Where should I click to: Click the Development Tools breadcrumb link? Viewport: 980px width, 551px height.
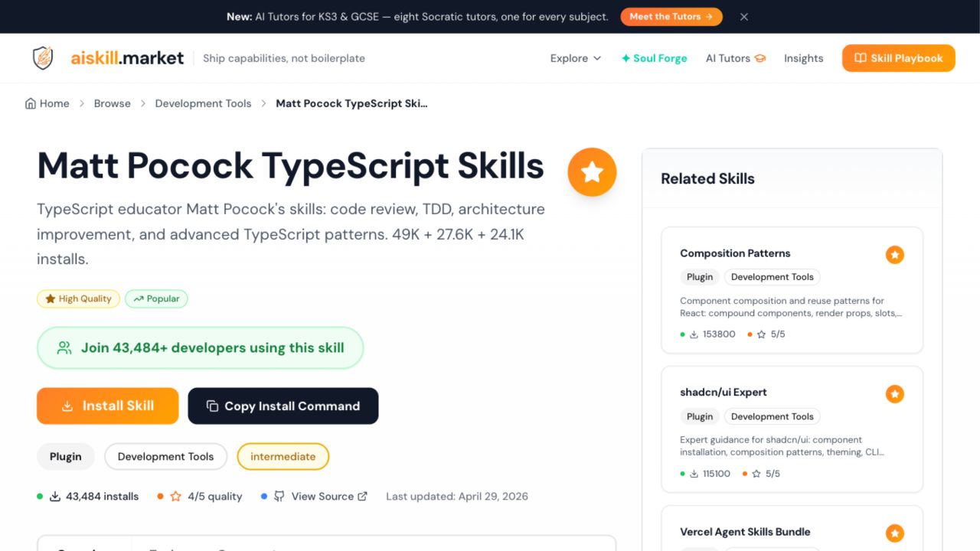coord(203,103)
